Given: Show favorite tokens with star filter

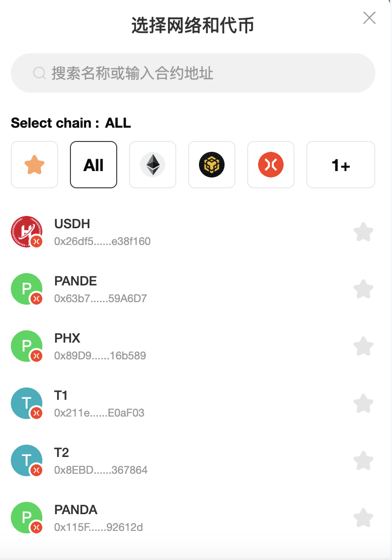Looking at the screenshot, I should pyautogui.click(x=34, y=165).
